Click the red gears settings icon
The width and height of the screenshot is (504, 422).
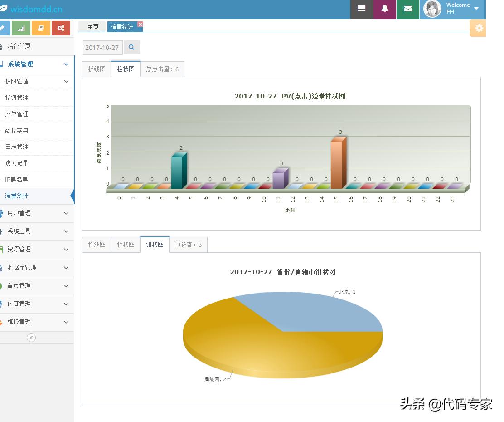tap(61, 28)
